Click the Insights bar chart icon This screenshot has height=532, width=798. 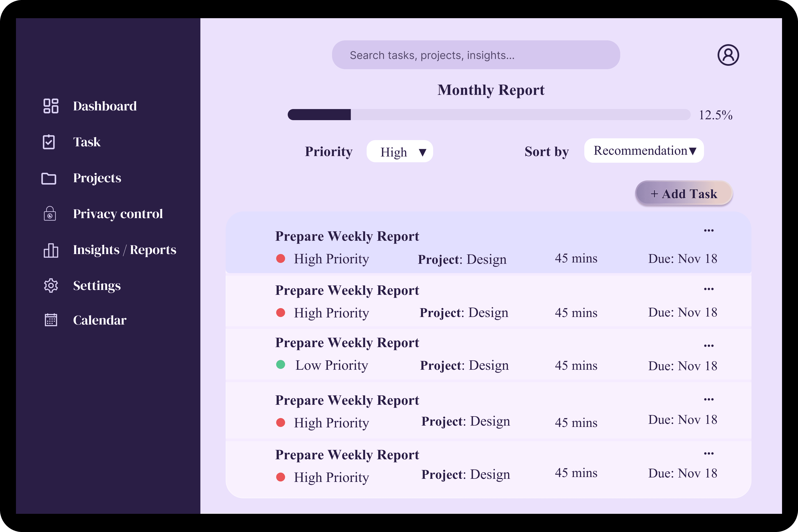(x=51, y=250)
